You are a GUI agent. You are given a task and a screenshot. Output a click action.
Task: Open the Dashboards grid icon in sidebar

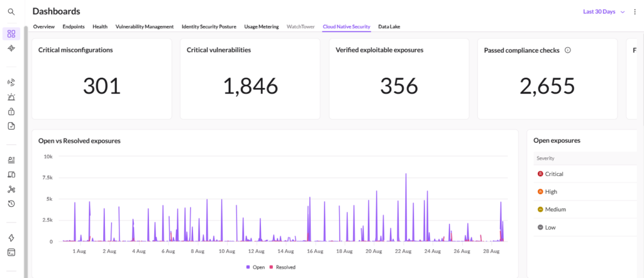pyautogui.click(x=11, y=34)
